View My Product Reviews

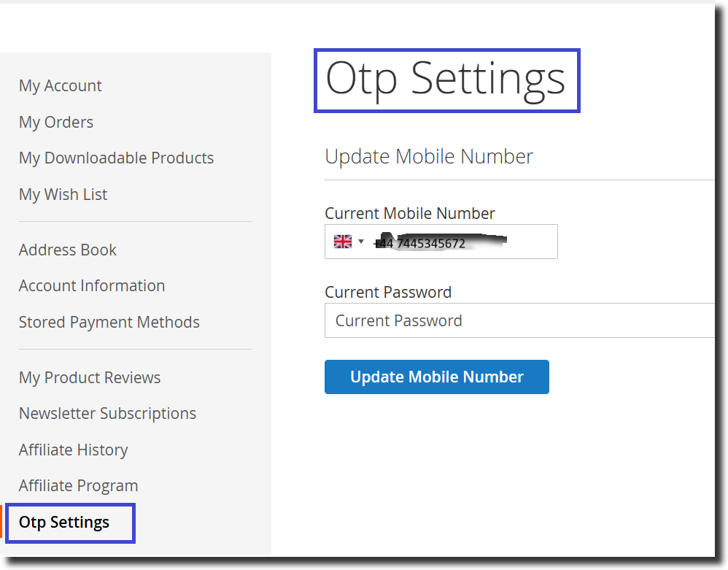point(90,377)
